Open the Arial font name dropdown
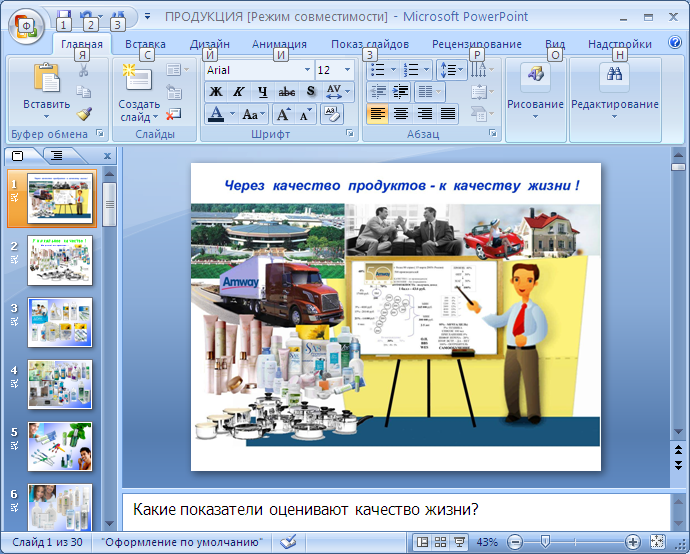Viewport: 690px width, 554px height. (307, 70)
